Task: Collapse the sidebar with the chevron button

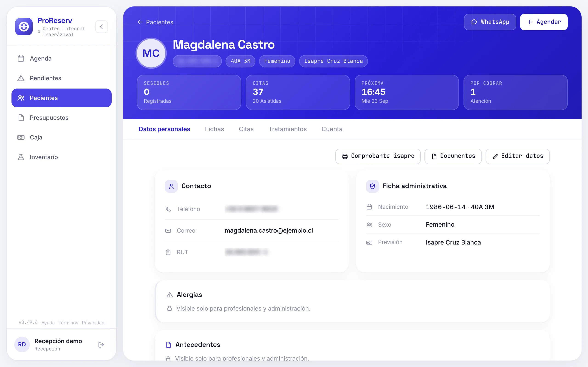Action: point(101,27)
